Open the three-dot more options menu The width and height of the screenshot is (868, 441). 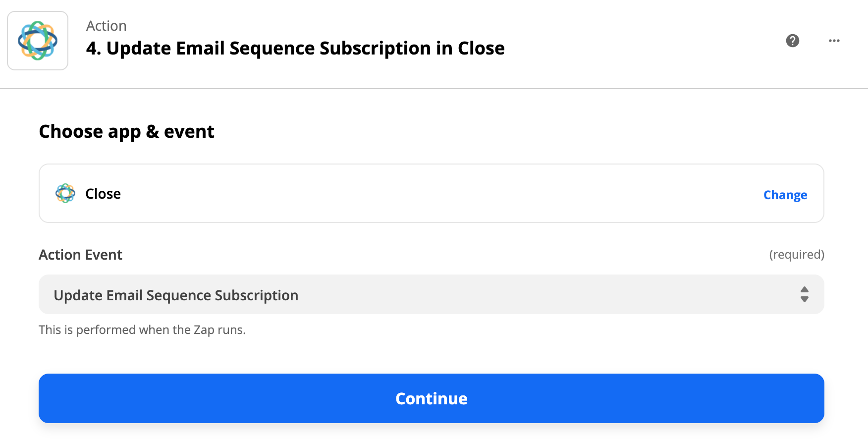pyautogui.click(x=834, y=41)
